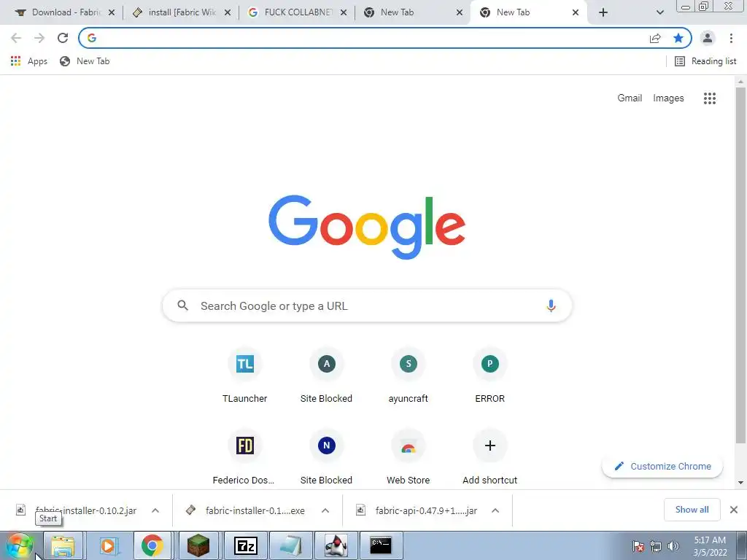The width and height of the screenshot is (747, 560).
Task: Open a new tab with plus button
Action: pos(603,12)
